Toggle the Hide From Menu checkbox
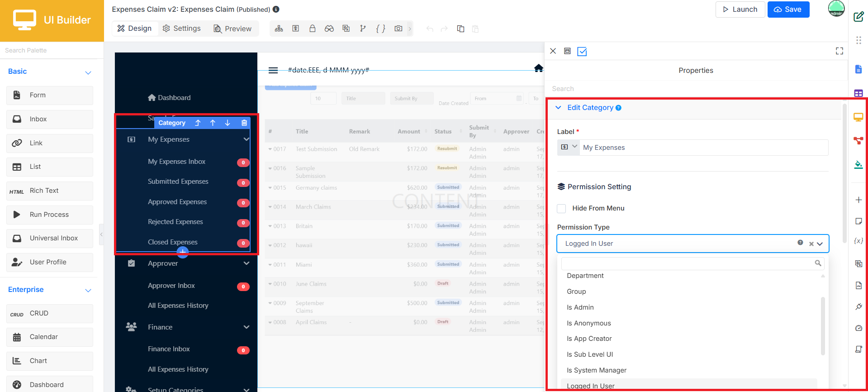 [x=561, y=208]
